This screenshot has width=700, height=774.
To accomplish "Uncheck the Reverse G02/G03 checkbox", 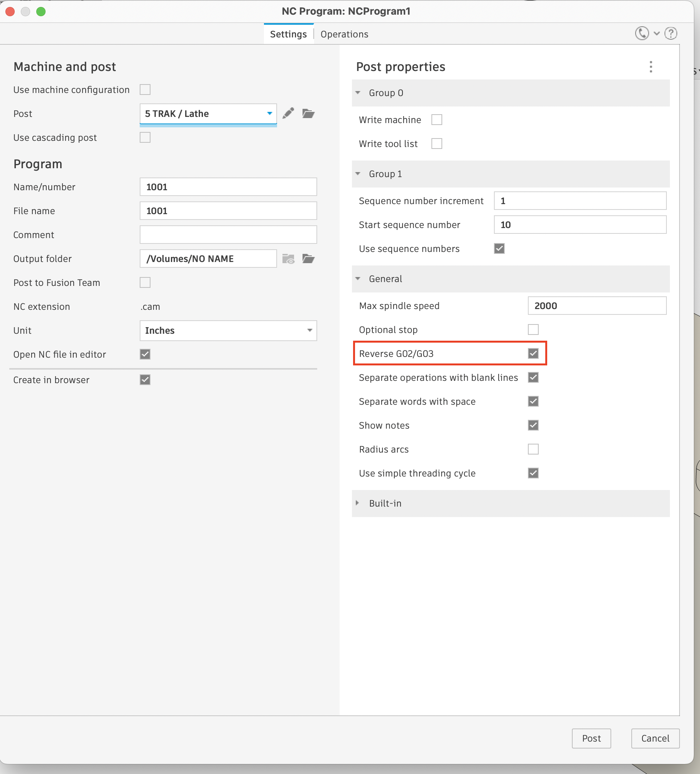I will 533,353.
